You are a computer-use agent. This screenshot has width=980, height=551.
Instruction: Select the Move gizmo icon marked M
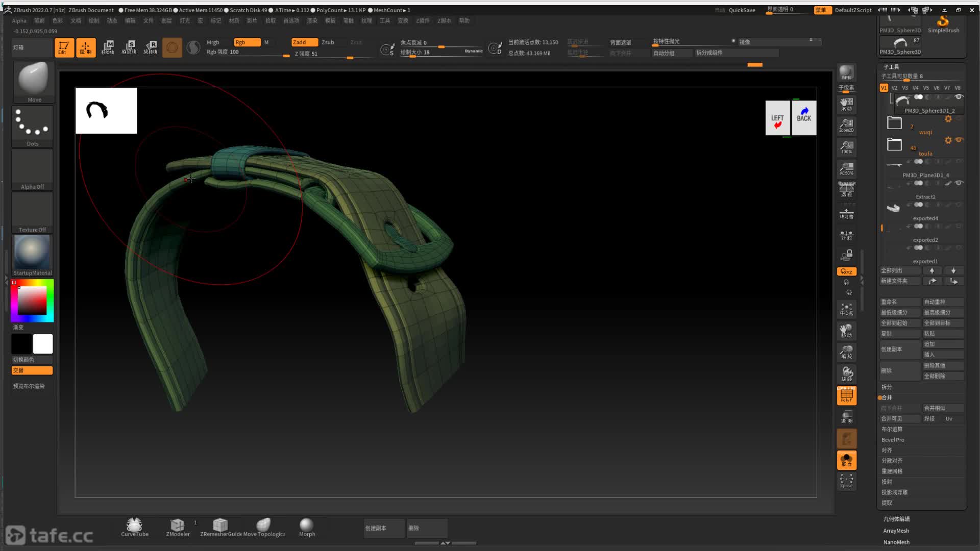(108, 47)
